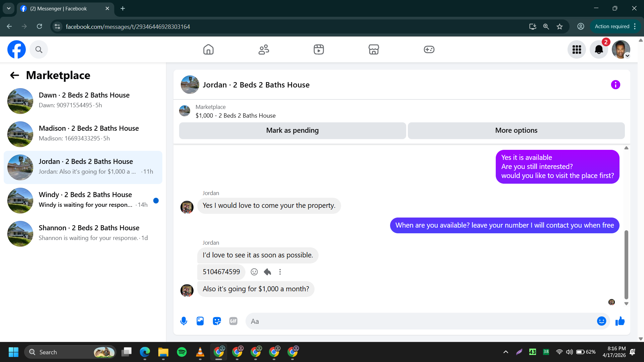Show hidden system tray icons
Screen dimensions: 644x362
point(506,352)
